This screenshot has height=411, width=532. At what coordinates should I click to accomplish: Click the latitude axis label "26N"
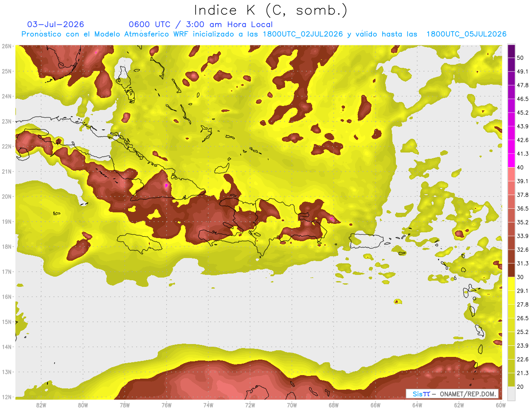[7, 46]
